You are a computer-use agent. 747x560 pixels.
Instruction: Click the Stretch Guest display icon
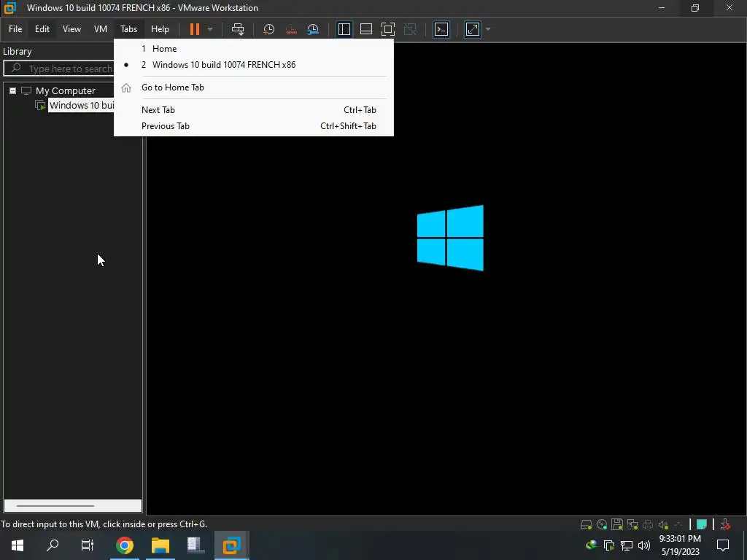click(x=473, y=29)
